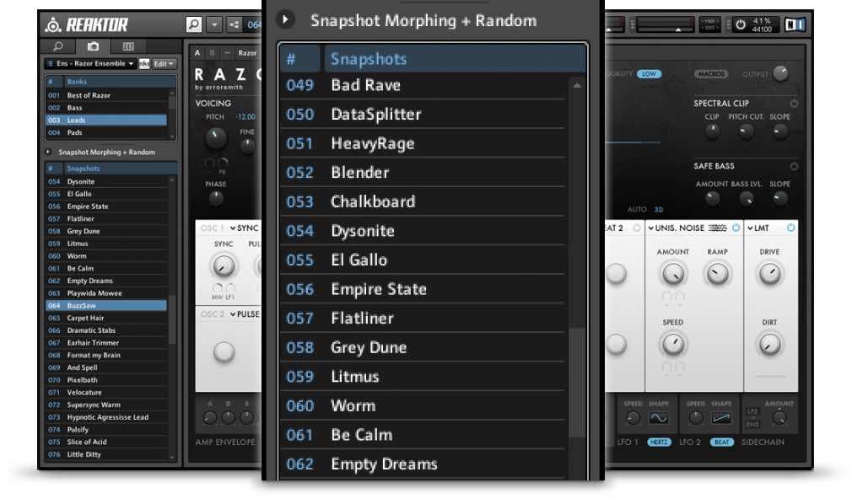The height and width of the screenshot is (504, 852).
Task: Select DataSplitter in zoomed snapshot list
Action: tap(422, 114)
